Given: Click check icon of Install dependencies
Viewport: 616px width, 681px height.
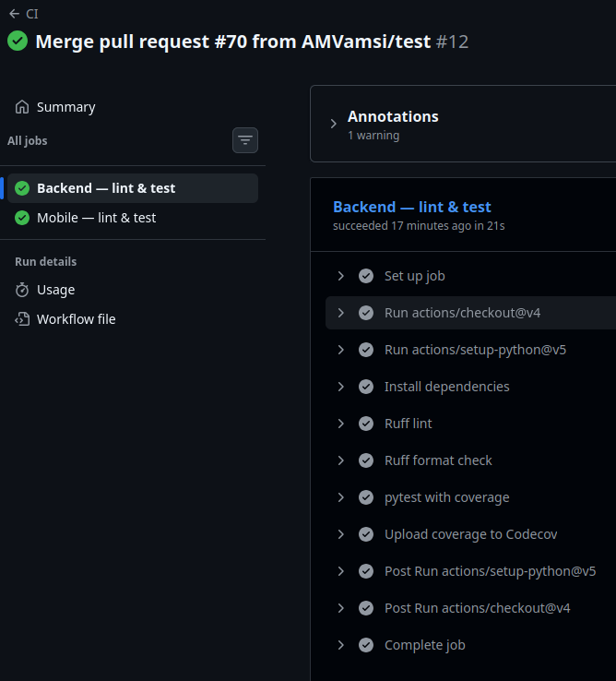Looking at the screenshot, I should click(366, 387).
